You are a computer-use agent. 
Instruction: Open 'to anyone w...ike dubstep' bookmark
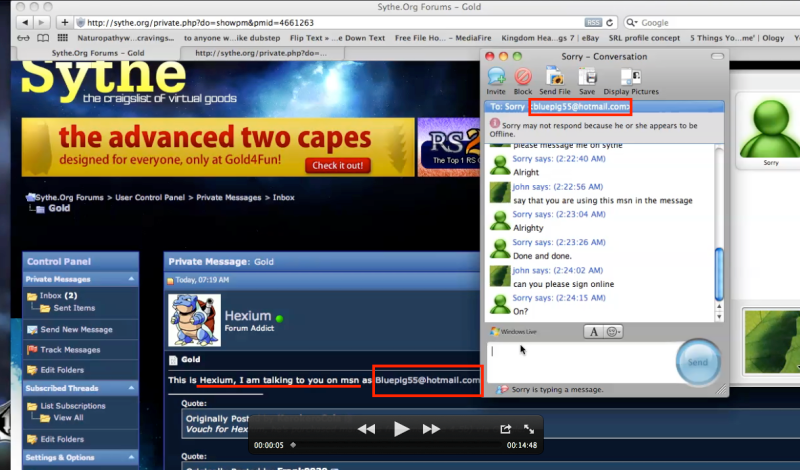232,38
